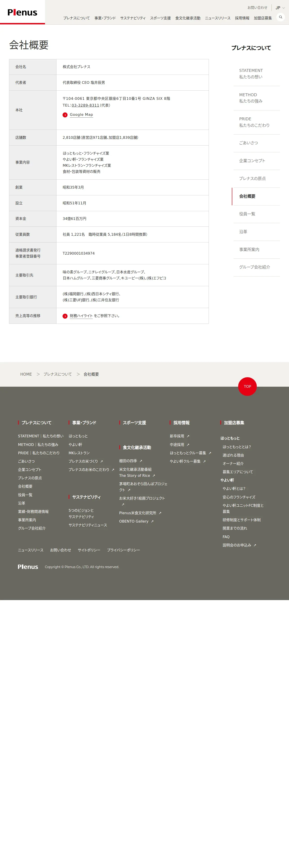Select METHOD 私たちの強み in sidebar

pyautogui.click(x=257, y=98)
